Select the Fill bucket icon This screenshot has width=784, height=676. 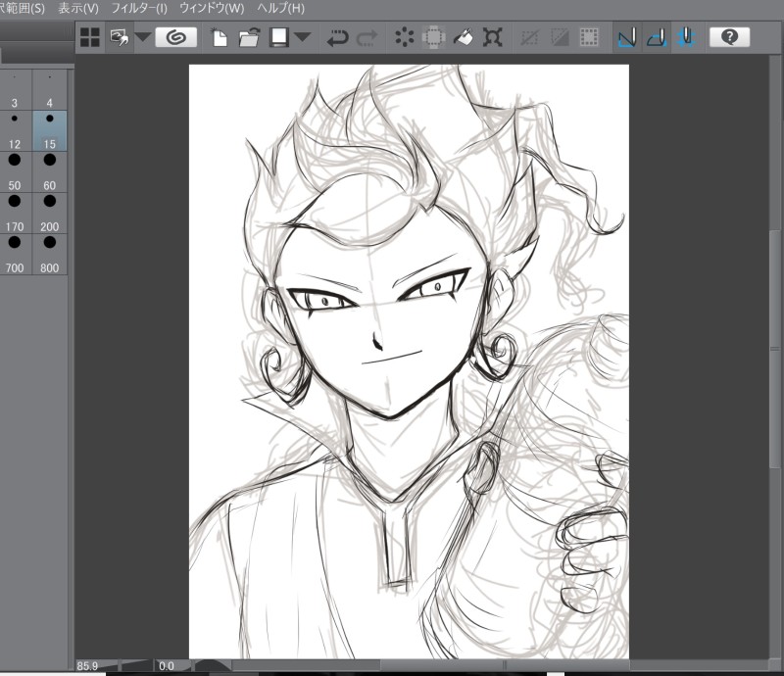463,37
